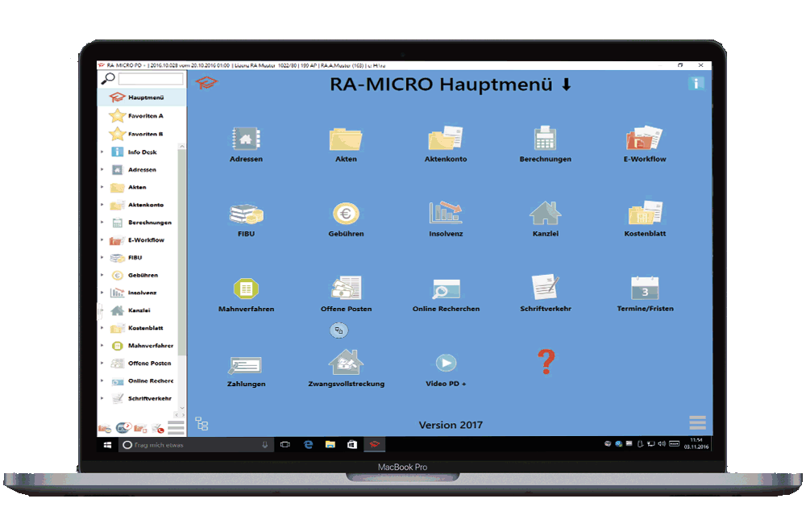Open the Akten folder icon
Screen dimensions: 806x532
[346, 139]
